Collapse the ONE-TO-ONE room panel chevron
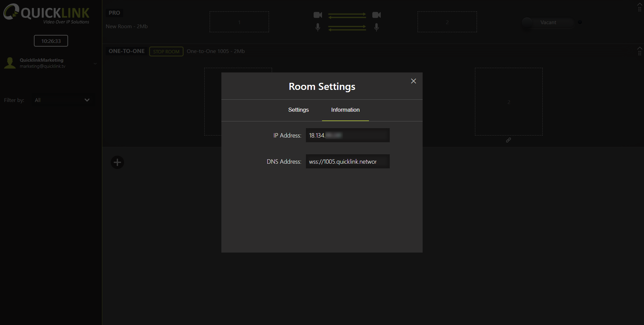The width and height of the screenshot is (644, 325). coord(639,48)
